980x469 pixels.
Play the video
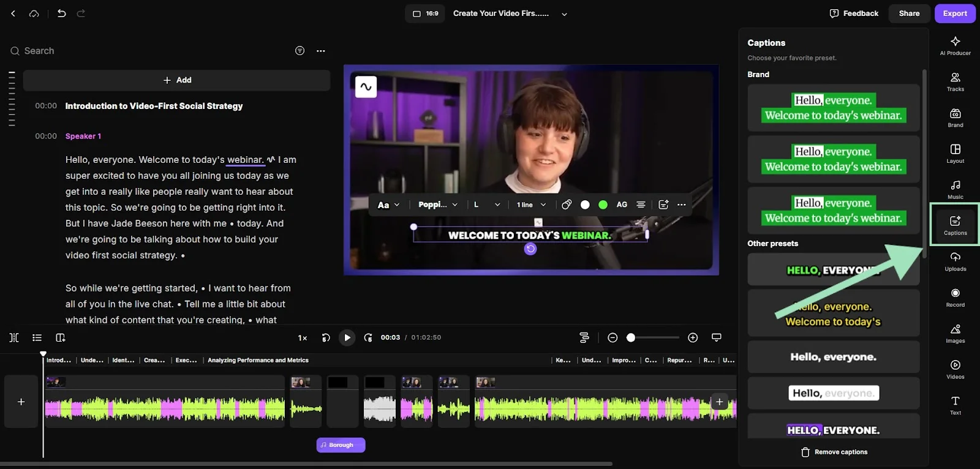347,337
